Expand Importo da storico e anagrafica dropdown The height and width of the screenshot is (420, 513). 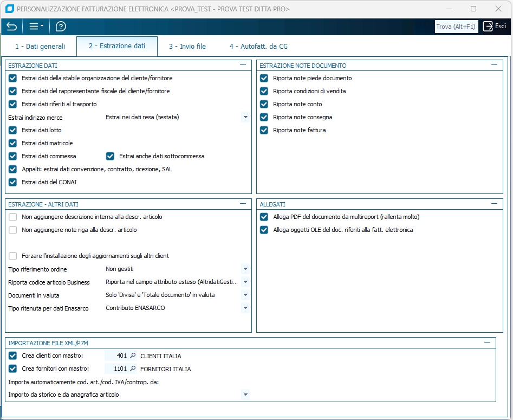245,395
